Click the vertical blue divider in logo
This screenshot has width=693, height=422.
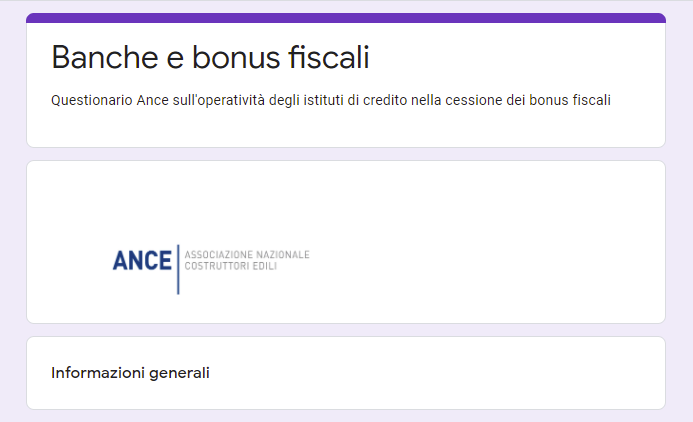pos(178,269)
